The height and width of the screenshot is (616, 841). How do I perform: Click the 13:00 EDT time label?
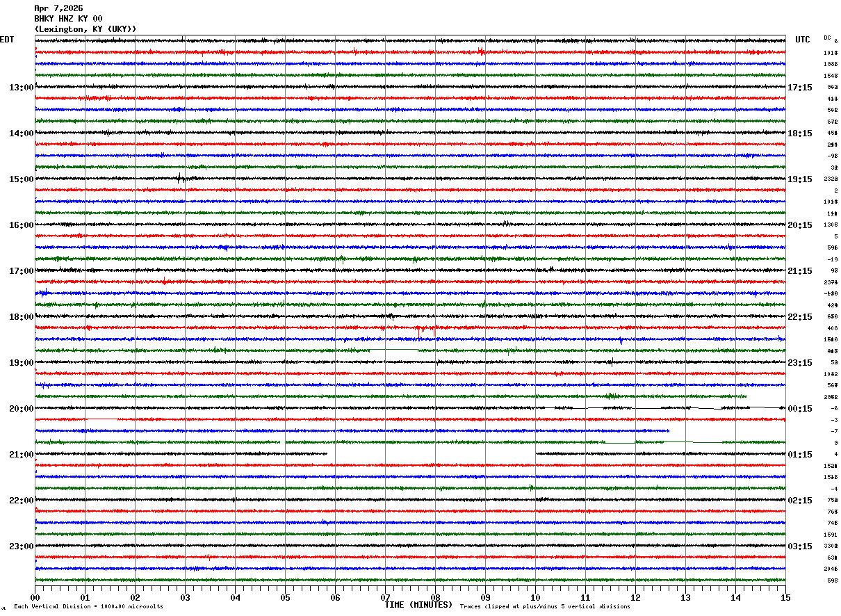pyautogui.click(x=21, y=88)
